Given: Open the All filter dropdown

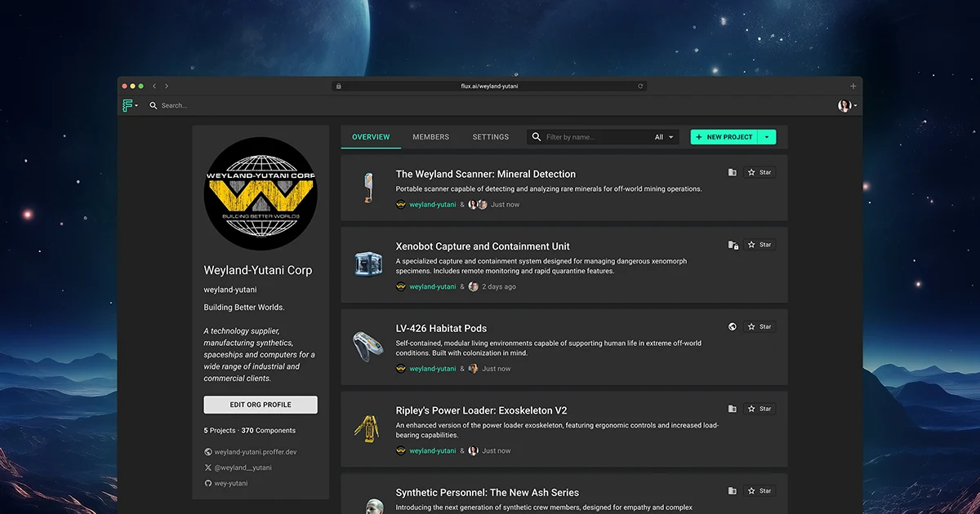Looking at the screenshot, I should [x=663, y=136].
